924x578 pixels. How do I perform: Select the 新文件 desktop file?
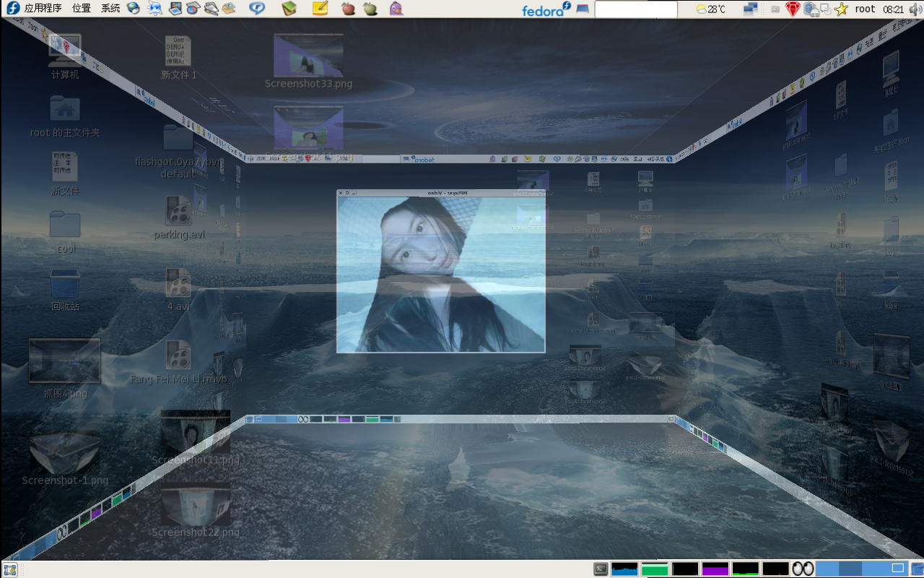65,173
